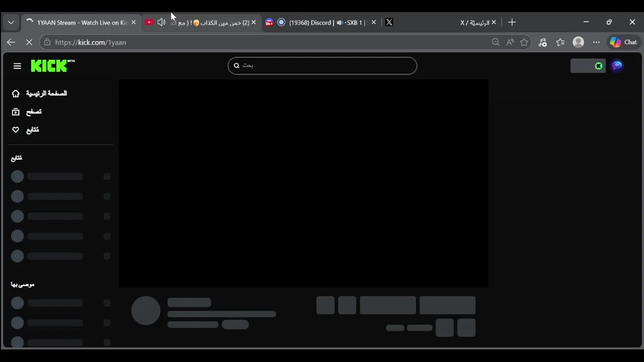
Task: Click the green Kick balance button
Action: click(x=588, y=66)
